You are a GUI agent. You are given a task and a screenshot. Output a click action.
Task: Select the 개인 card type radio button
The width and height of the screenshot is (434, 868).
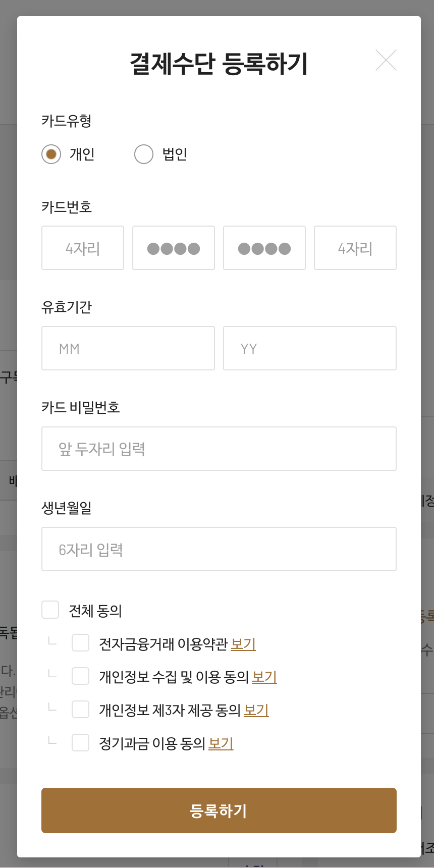(51, 154)
